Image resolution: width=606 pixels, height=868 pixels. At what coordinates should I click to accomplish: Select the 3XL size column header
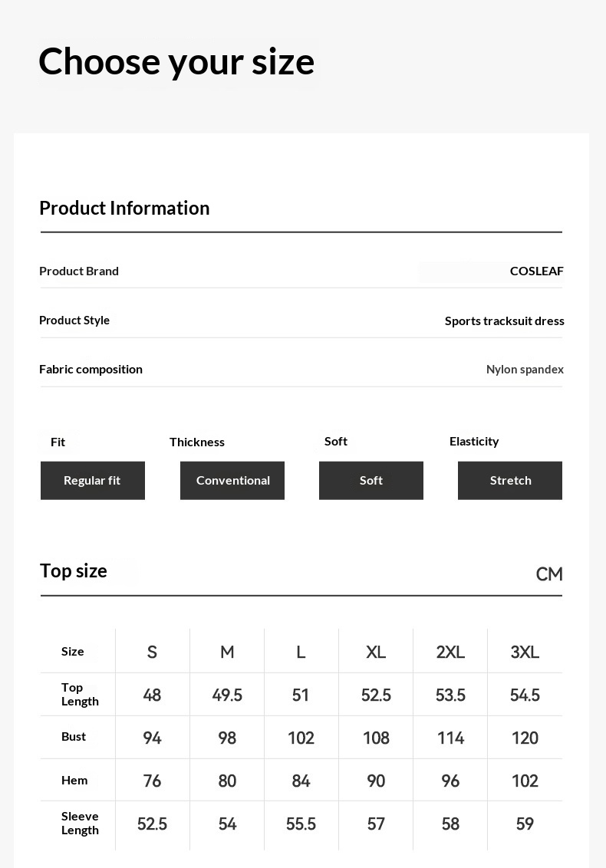click(525, 652)
